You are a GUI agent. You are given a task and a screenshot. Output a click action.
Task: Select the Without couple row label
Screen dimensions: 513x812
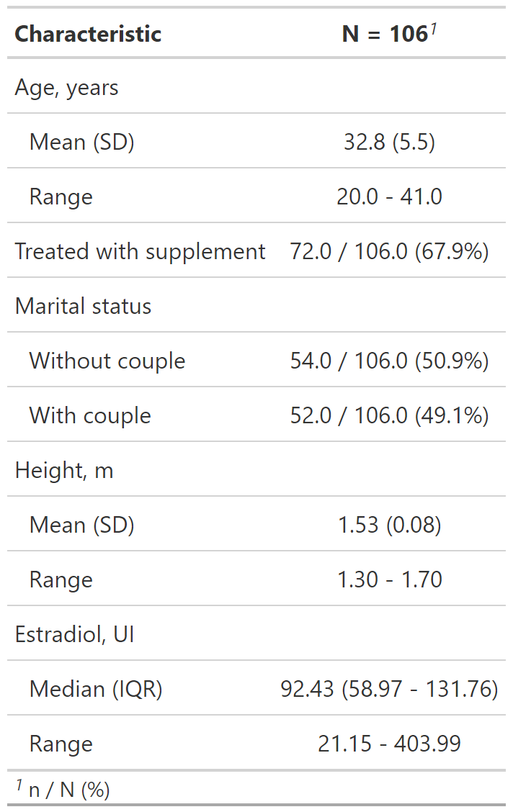click(x=107, y=361)
